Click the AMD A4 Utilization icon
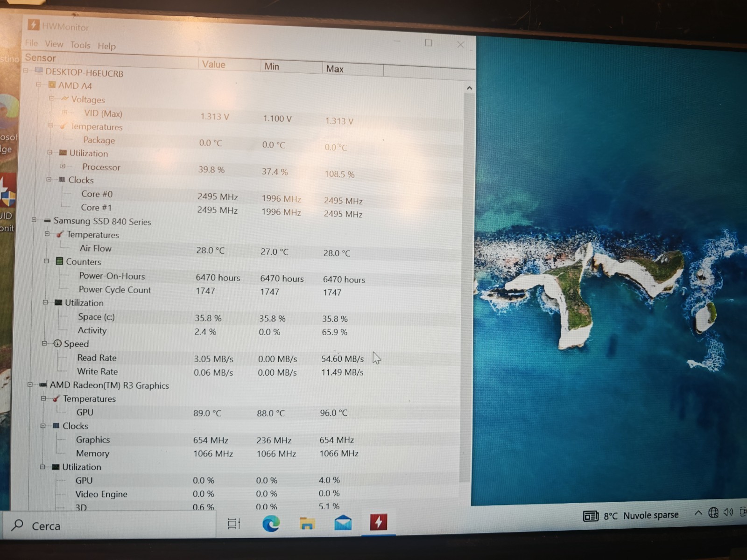Image resolution: width=747 pixels, height=560 pixels. point(63,153)
